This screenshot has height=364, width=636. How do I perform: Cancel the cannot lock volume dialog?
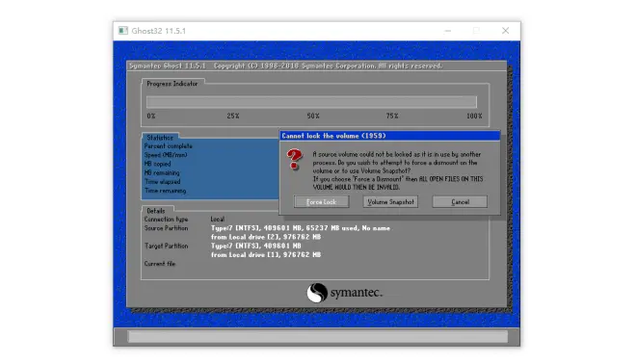(460, 202)
